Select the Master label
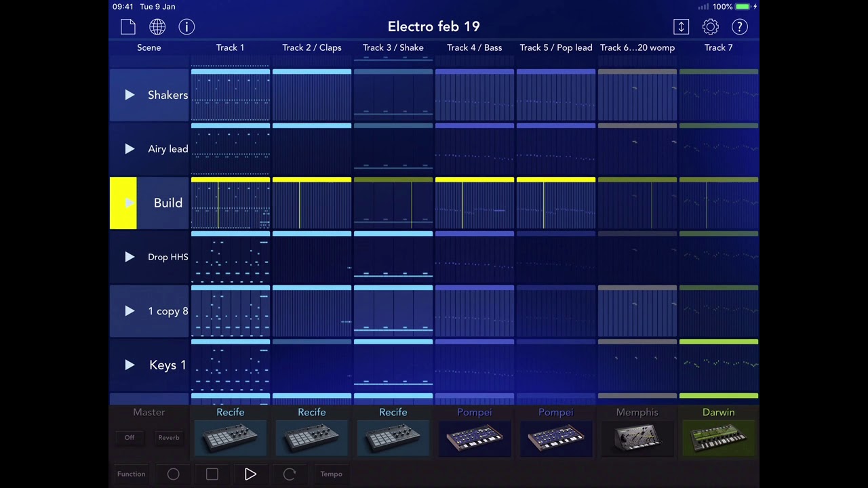868x488 pixels. point(149,412)
